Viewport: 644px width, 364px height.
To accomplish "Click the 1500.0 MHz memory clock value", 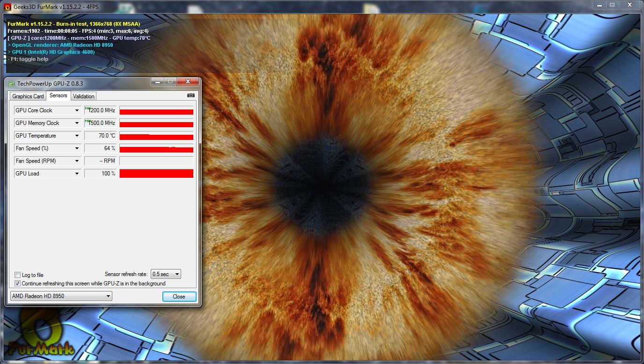I will [100, 123].
